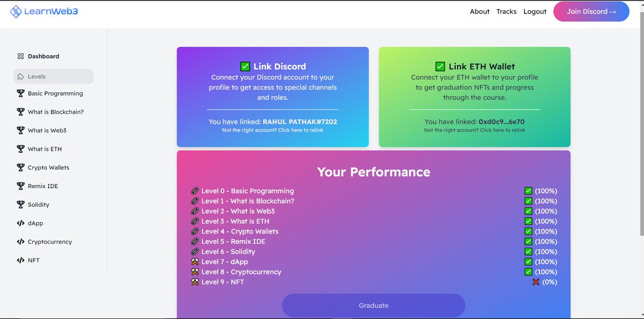Open the Tracks menu item

pos(506,11)
